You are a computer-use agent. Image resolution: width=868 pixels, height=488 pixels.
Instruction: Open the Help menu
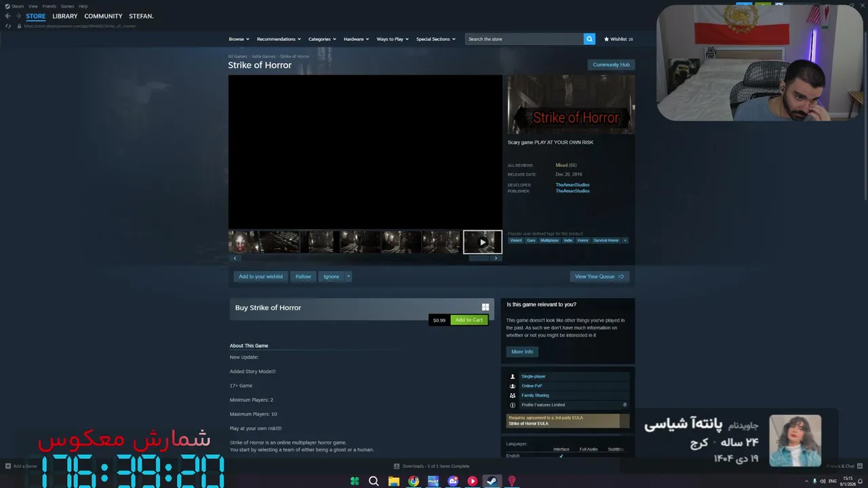(83, 6)
